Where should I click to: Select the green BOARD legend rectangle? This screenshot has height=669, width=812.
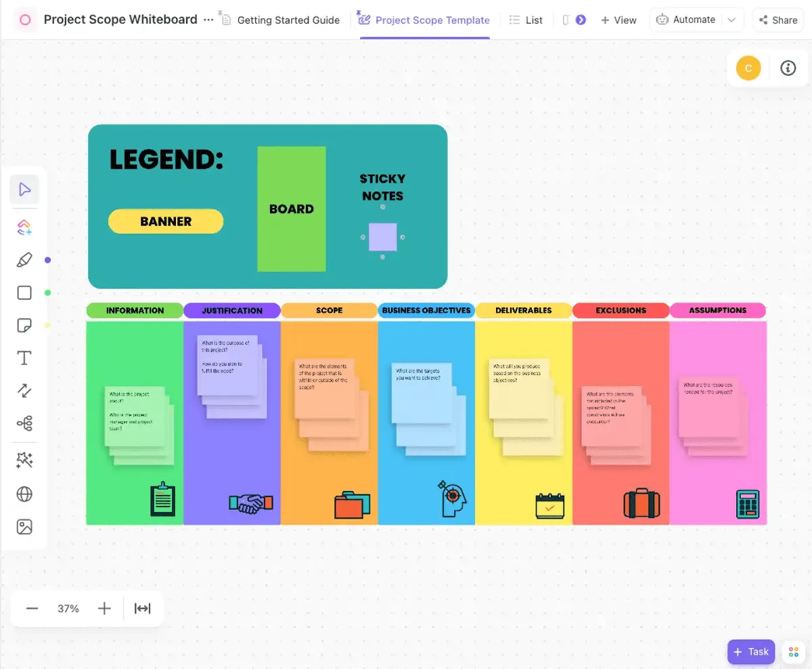tap(292, 209)
